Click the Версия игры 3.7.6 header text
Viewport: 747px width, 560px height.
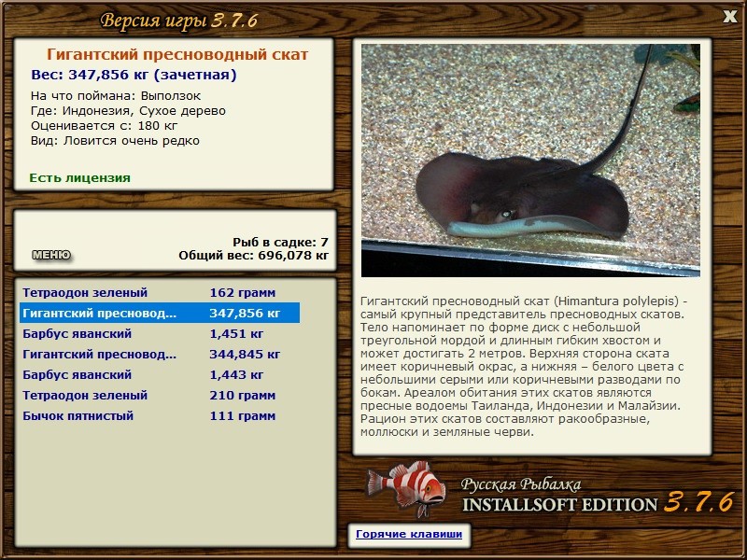point(179,21)
